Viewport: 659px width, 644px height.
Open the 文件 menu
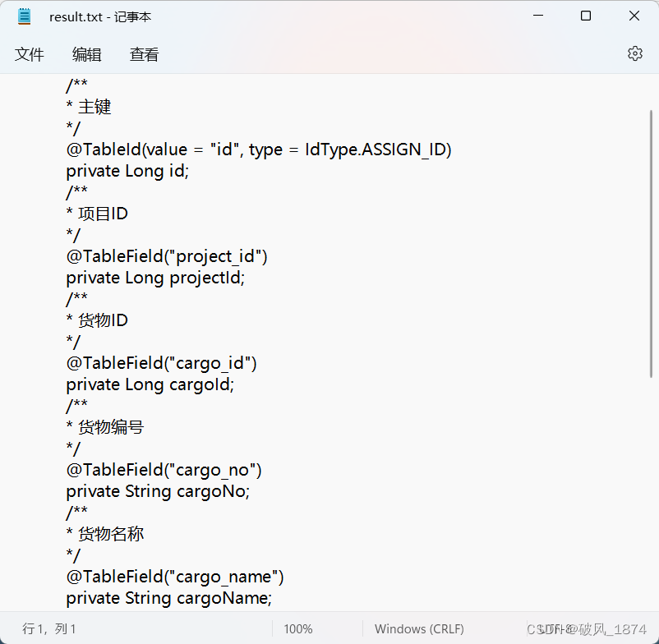tap(29, 54)
